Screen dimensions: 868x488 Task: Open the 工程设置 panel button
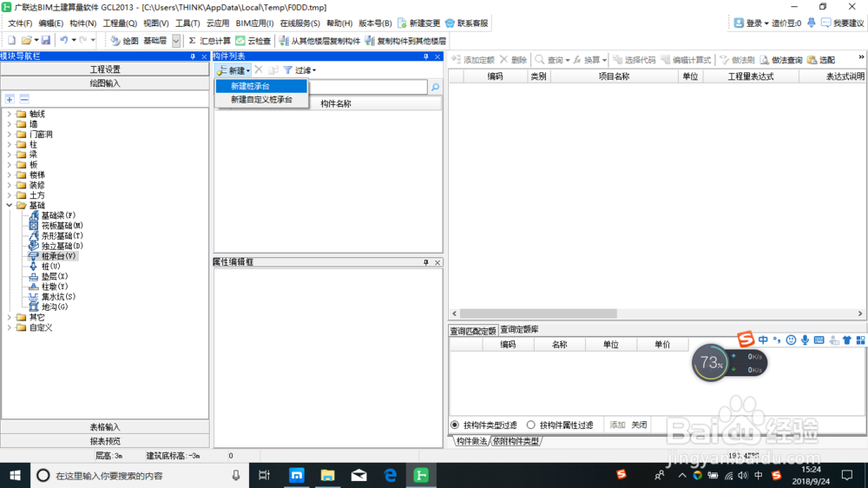(x=105, y=69)
